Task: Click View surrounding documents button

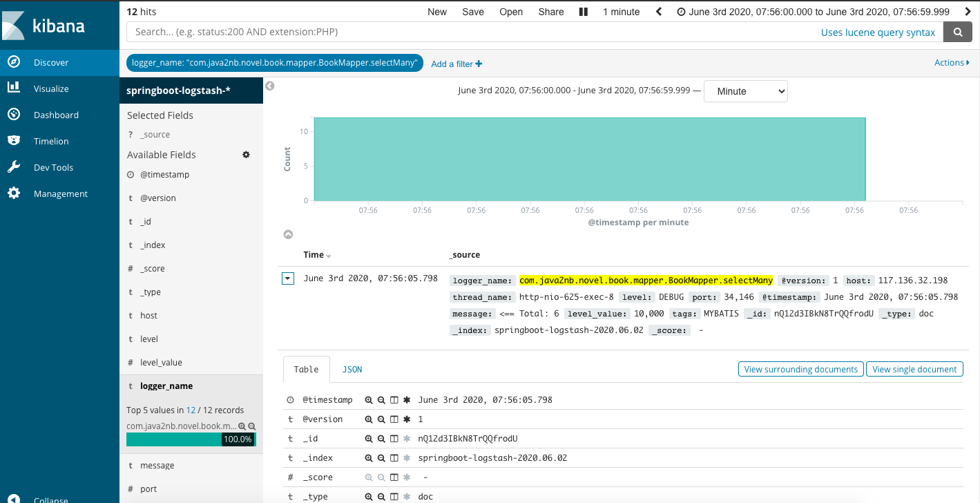Action: 801,369
